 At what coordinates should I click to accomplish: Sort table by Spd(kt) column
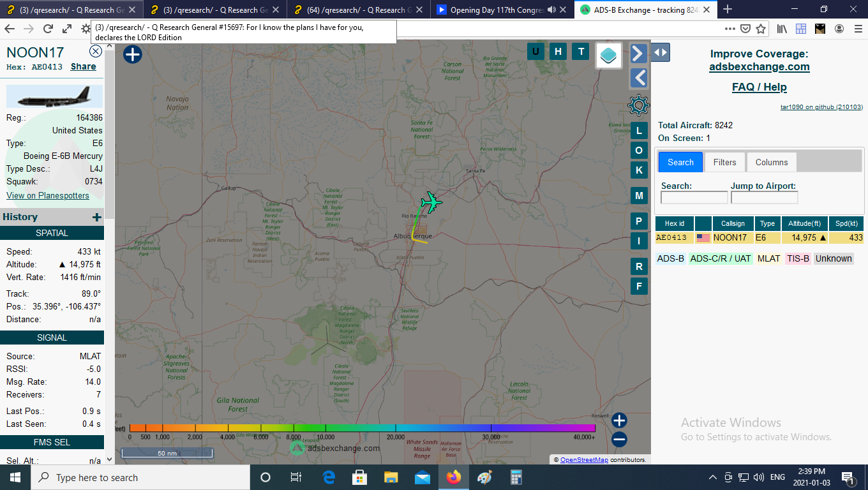pos(846,223)
